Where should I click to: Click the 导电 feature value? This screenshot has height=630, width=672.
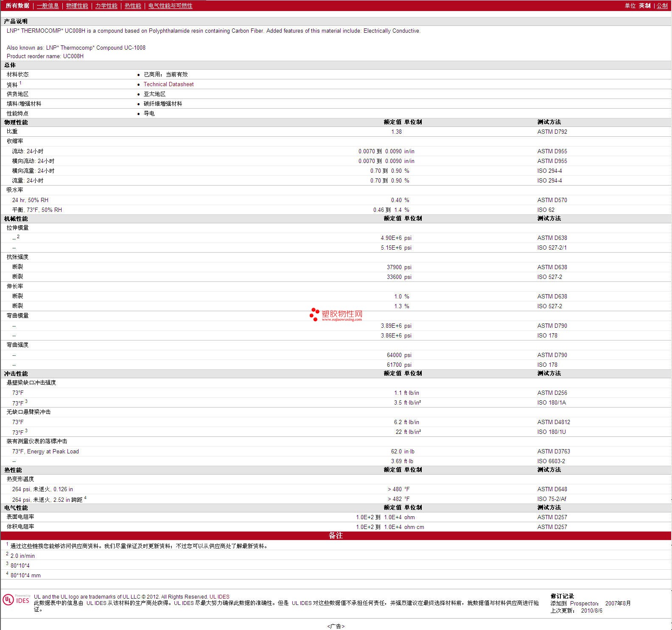tap(149, 113)
